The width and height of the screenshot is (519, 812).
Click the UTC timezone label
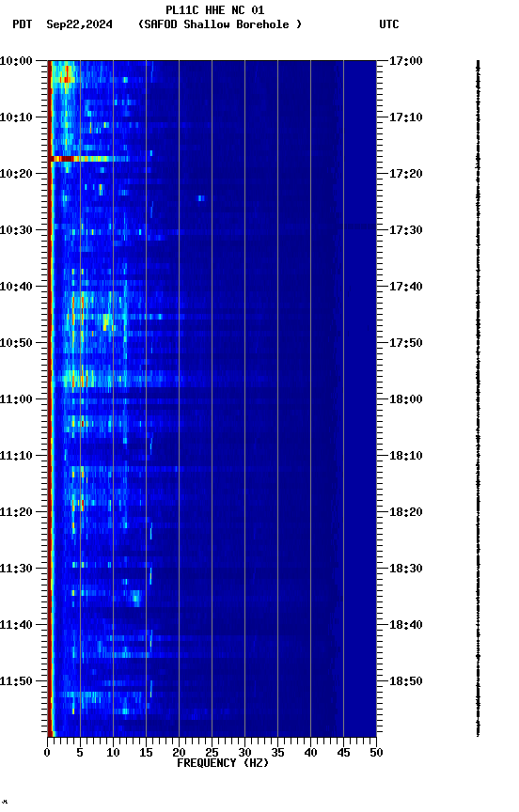pyautogui.click(x=389, y=24)
